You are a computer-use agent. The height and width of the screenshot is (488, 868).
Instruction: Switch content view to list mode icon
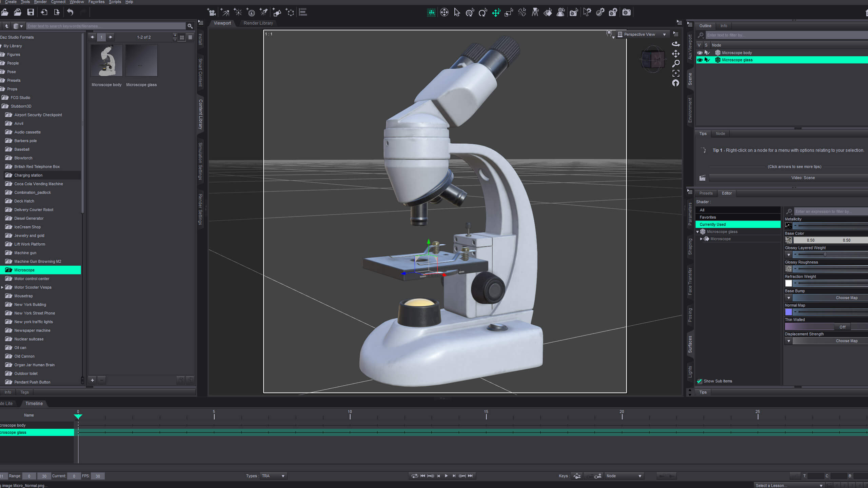[x=190, y=37]
